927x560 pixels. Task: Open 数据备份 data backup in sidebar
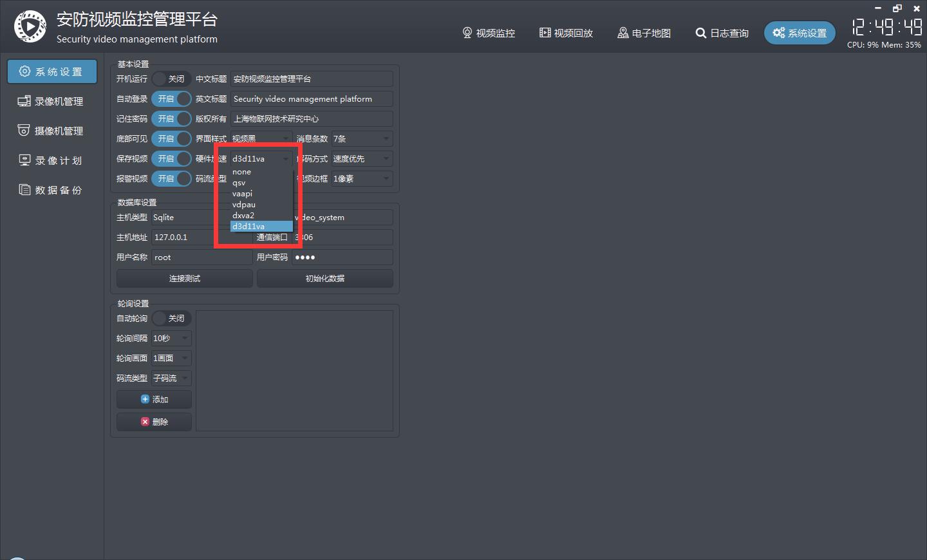click(x=51, y=190)
